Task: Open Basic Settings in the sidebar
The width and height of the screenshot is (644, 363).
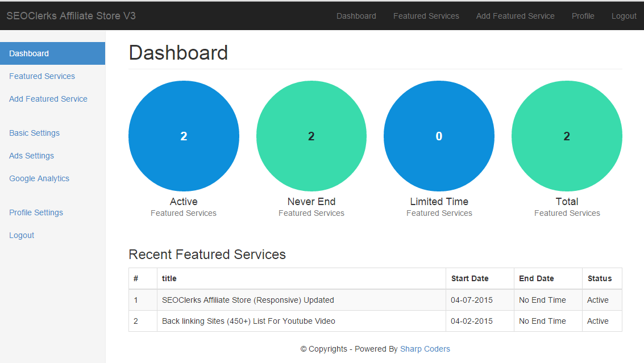Action: click(34, 133)
